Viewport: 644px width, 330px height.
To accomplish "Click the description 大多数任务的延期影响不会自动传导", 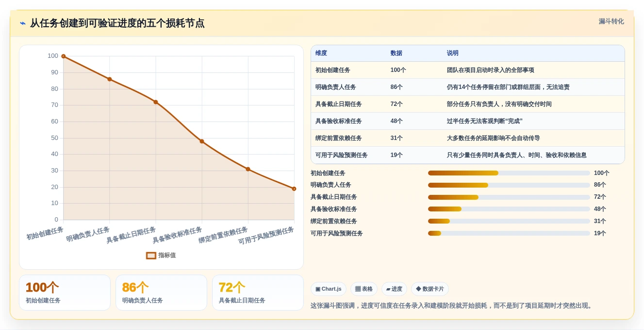I will tap(494, 138).
